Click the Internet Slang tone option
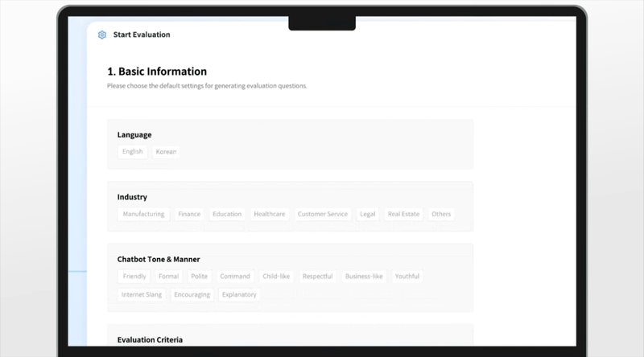The width and height of the screenshot is (644, 357). coord(142,294)
